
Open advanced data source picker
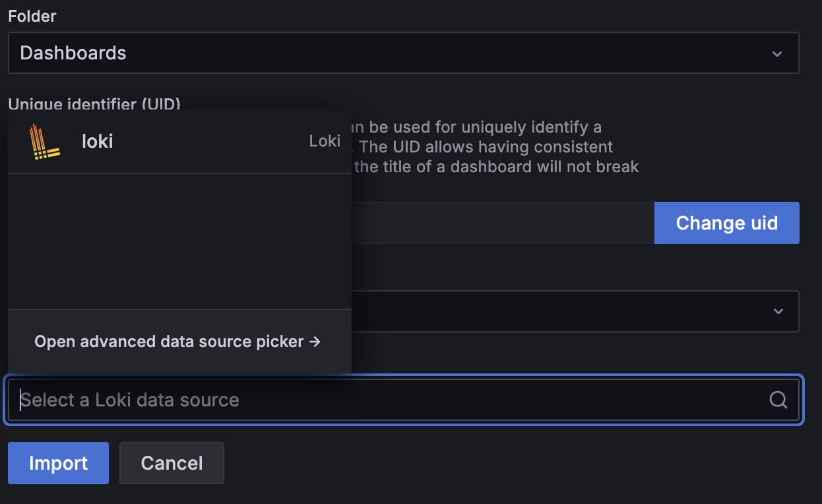[177, 342]
